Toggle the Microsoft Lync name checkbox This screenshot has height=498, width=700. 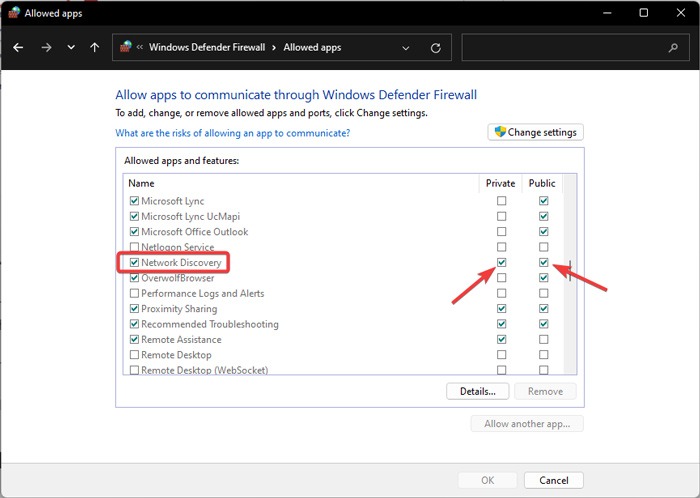134,201
